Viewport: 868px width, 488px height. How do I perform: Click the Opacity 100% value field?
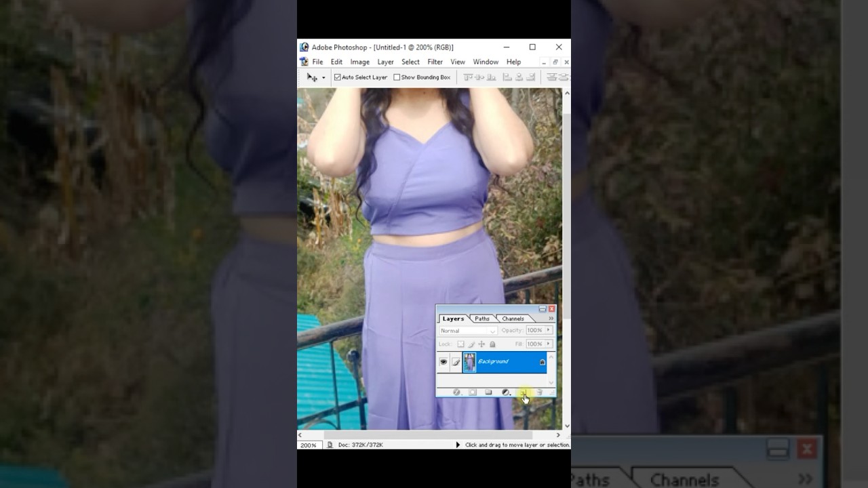535,331
